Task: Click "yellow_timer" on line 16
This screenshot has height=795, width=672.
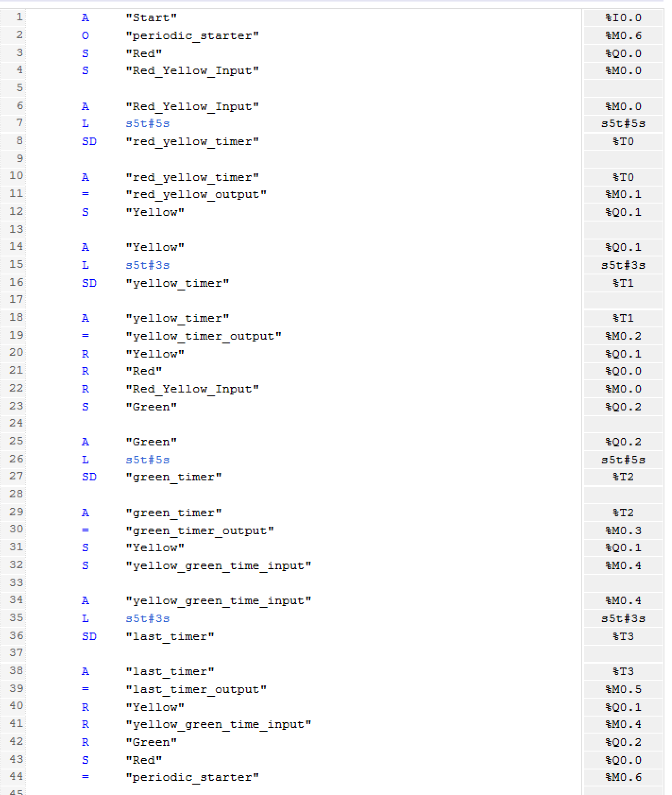Action: click(x=177, y=283)
